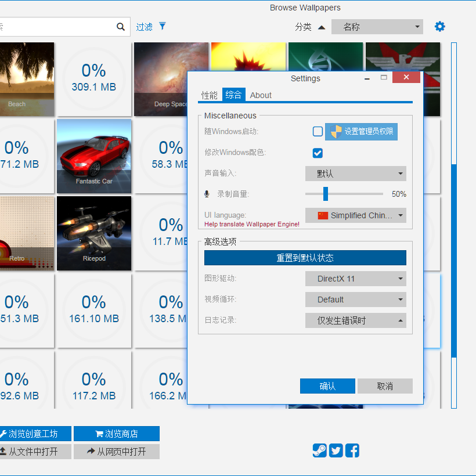Click the 重置到默认状态 button
476x476 pixels.
[x=305, y=258]
